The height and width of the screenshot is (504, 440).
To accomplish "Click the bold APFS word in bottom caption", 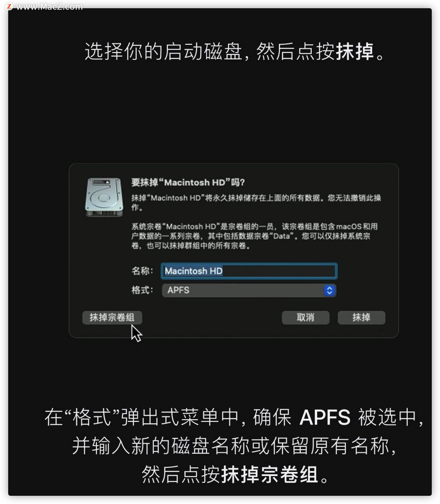I will click(325, 417).
